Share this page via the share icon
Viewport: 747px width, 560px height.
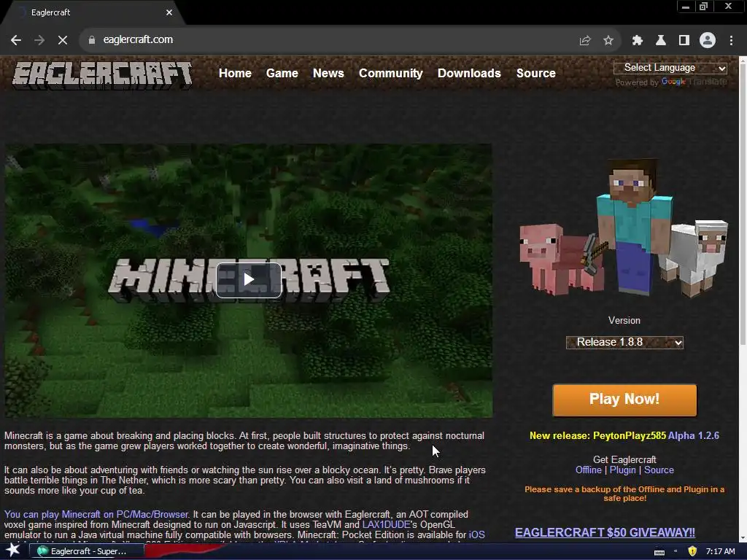coord(585,41)
